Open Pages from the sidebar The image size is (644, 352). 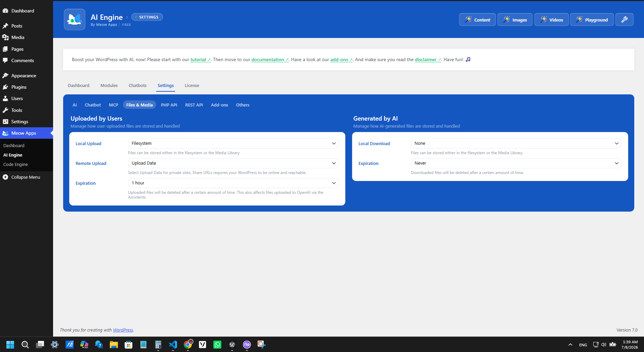click(x=17, y=49)
